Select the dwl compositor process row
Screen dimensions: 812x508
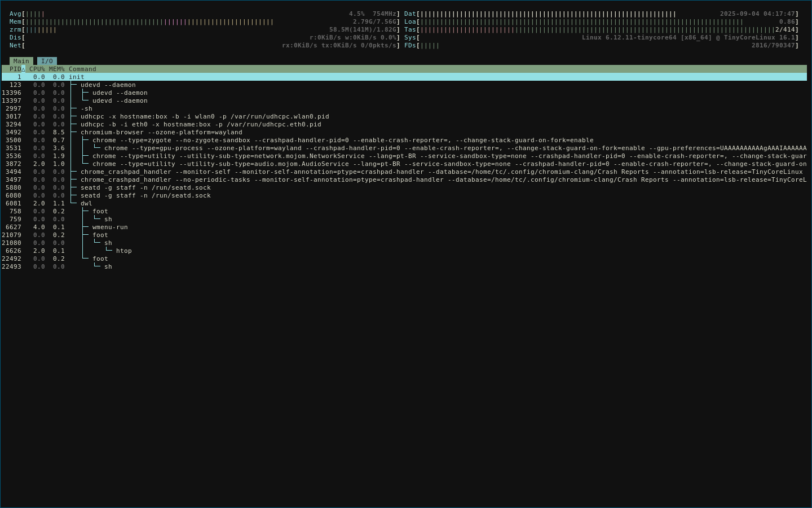tap(404, 203)
